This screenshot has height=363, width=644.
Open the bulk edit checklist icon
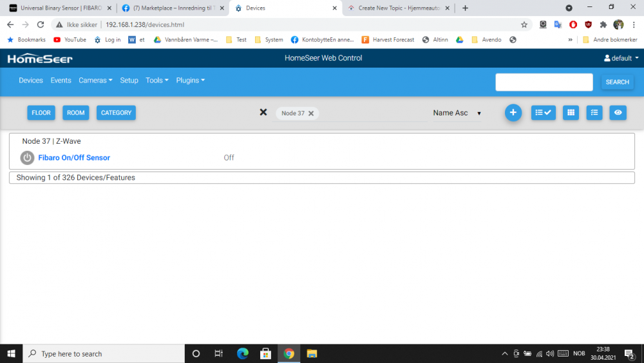(x=544, y=113)
